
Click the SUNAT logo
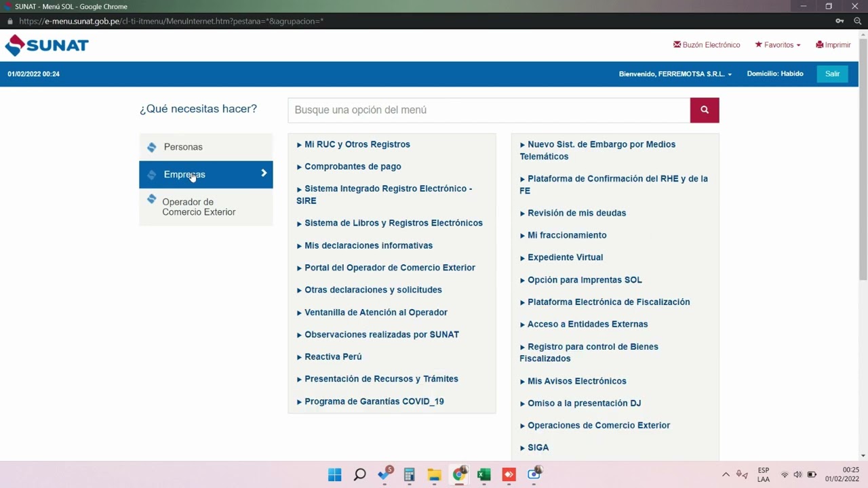click(47, 45)
